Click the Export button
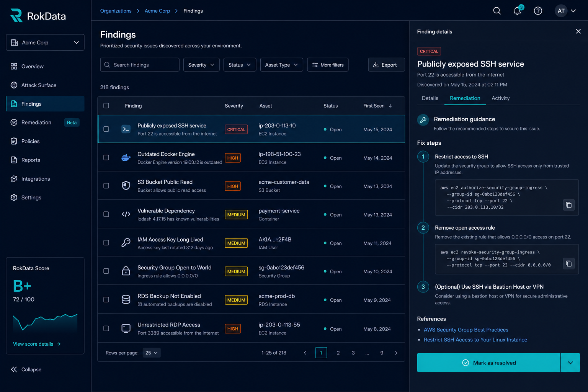 pyautogui.click(x=386, y=65)
